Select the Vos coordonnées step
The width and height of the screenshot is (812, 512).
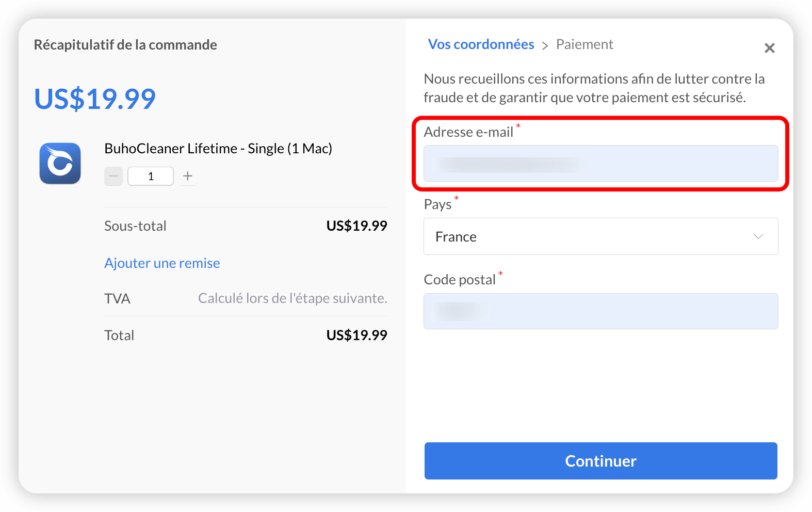pos(481,44)
